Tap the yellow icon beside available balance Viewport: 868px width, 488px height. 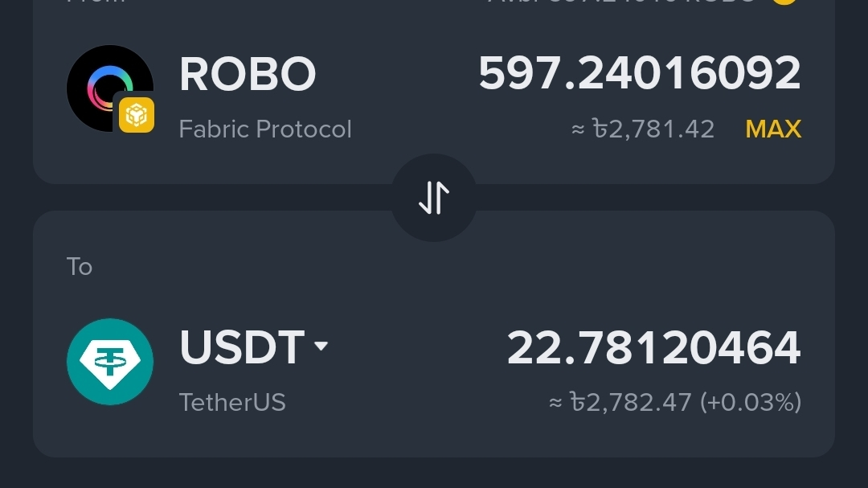pos(784,2)
